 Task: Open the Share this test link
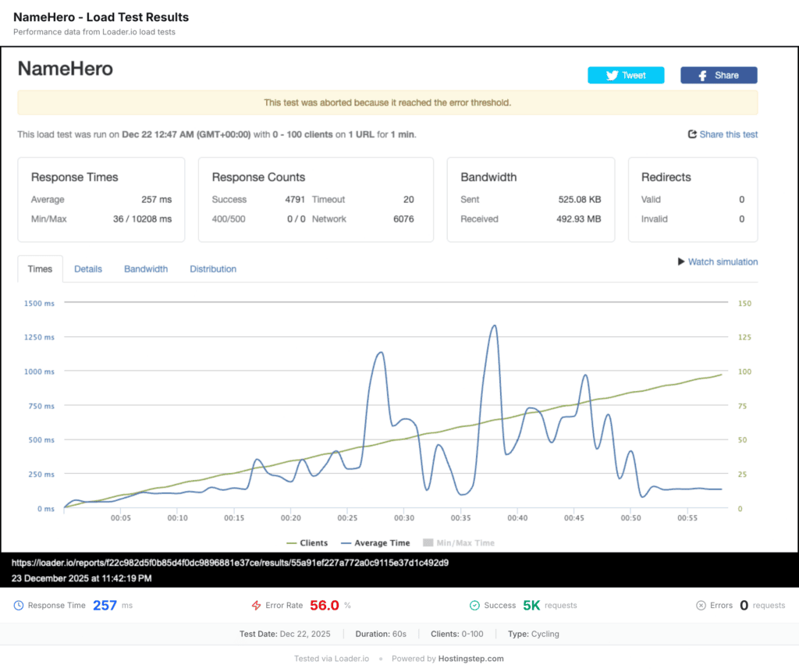coord(728,134)
